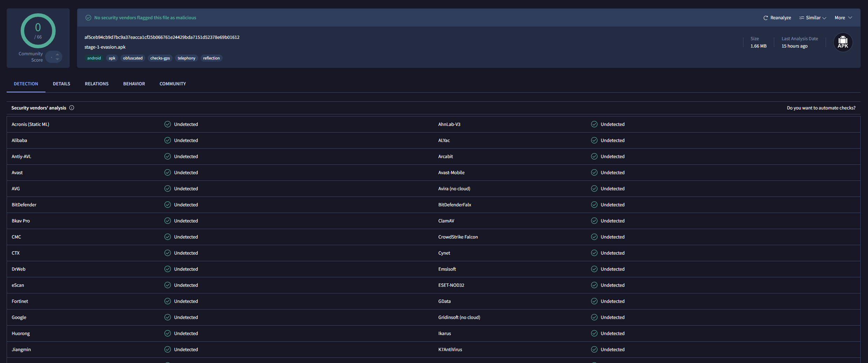The width and height of the screenshot is (868, 363).
Task: Click the check icon in the BitDefender row
Action: coord(168,205)
